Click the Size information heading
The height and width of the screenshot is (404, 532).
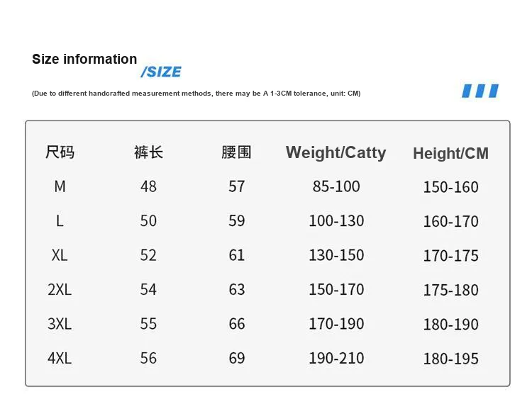(84, 59)
